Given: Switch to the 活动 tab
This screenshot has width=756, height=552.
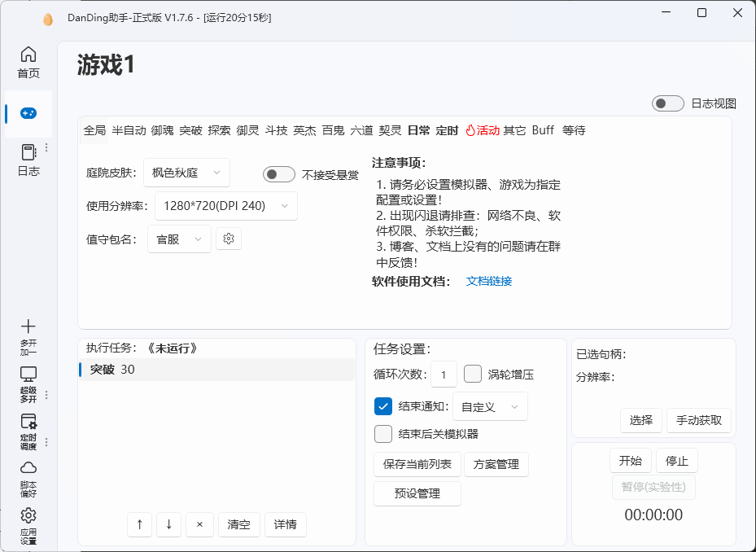Looking at the screenshot, I should (482, 130).
